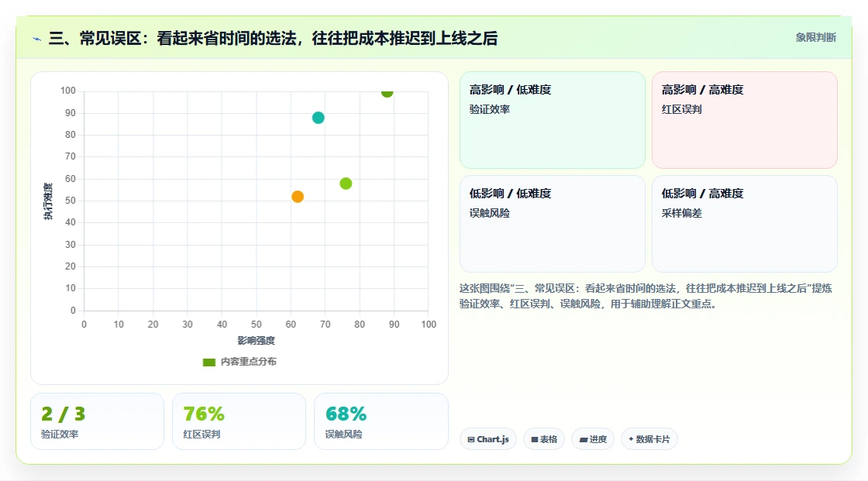
Task: Click the Chart.js chip's small icon
Action: [471, 439]
